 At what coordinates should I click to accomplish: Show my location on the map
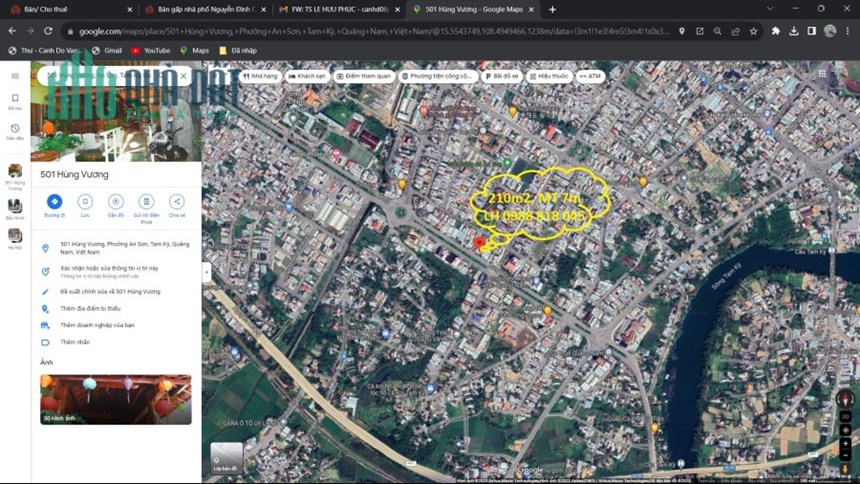click(x=845, y=430)
